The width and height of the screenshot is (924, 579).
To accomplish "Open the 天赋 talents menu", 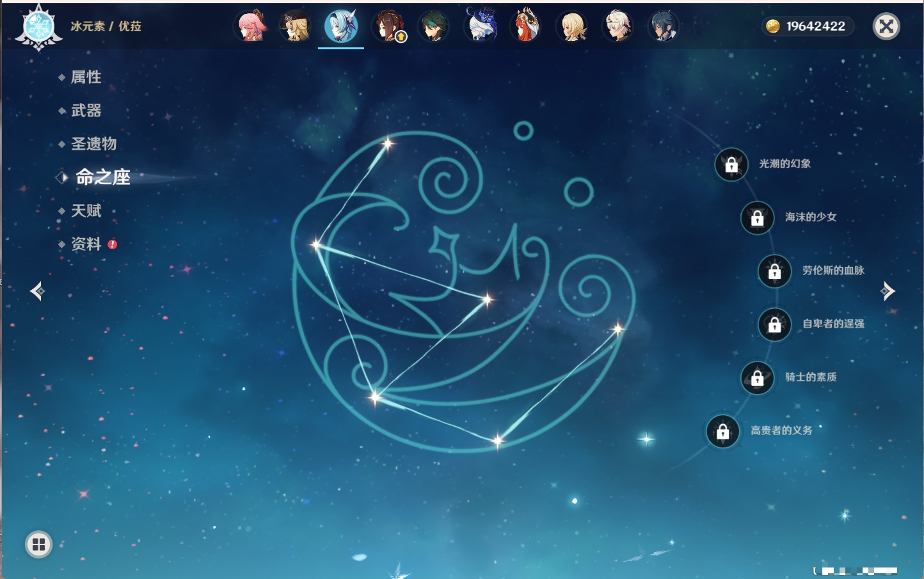I will [86, 210].
